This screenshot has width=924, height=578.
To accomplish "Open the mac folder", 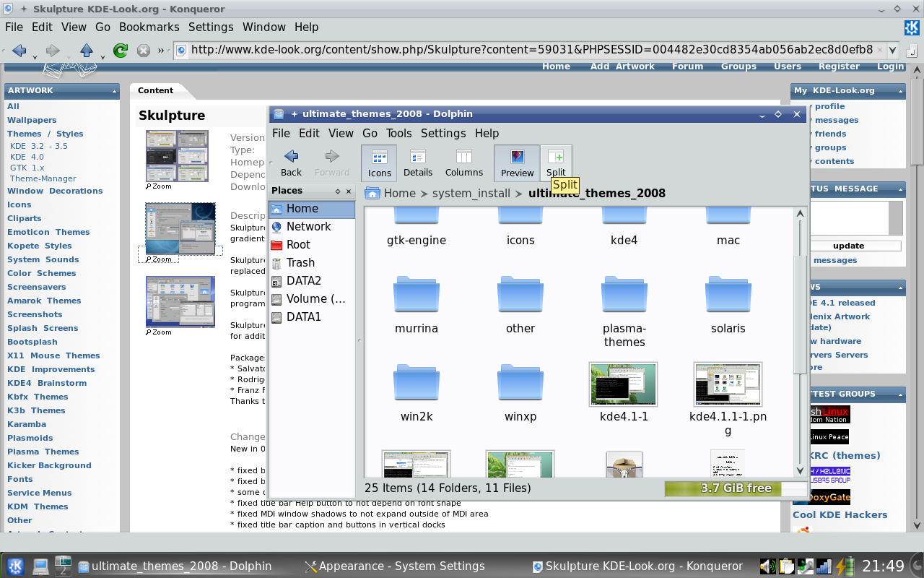I will [x=728, y=227].
